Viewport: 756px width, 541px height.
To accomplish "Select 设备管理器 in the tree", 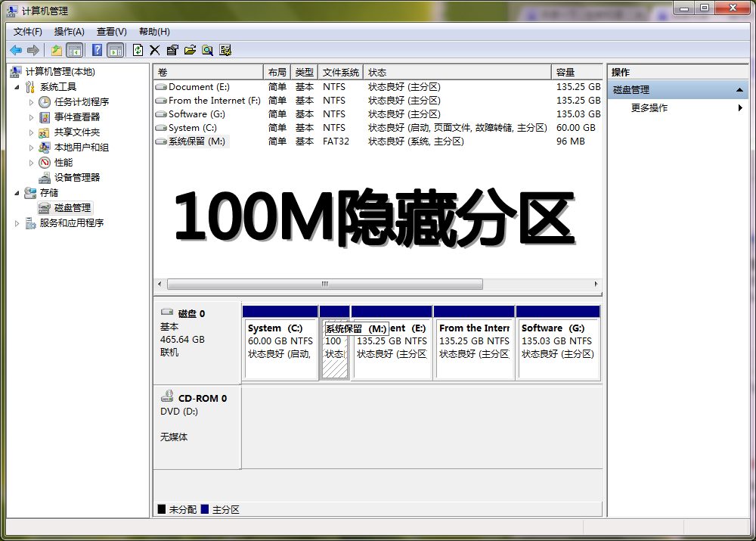I will point(76,178).
